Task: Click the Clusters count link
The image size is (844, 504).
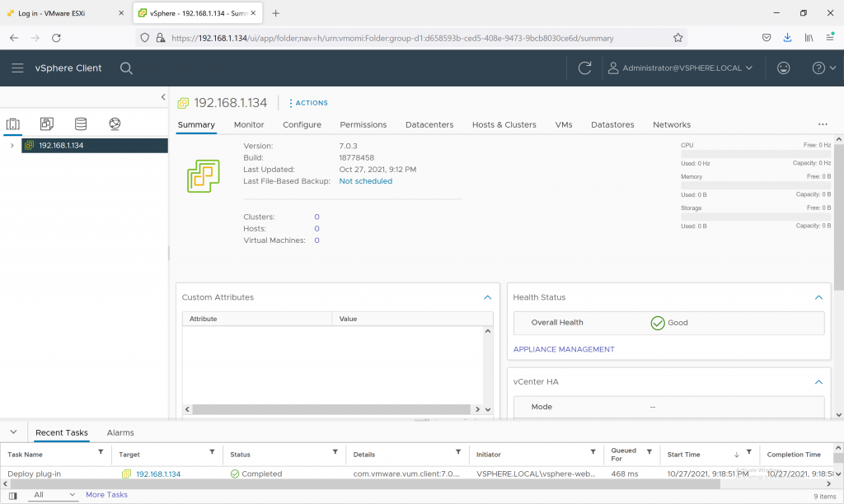Action: (x=316, y=217)
